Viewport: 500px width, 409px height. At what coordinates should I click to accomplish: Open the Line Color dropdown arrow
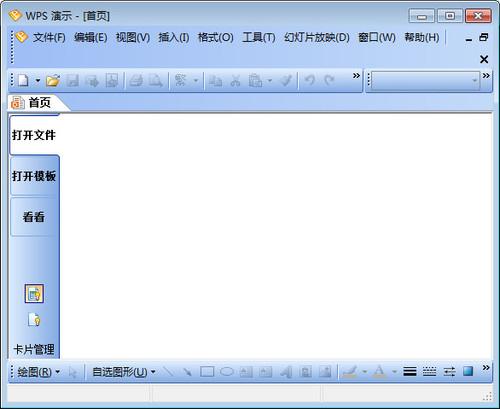[365, 372]
